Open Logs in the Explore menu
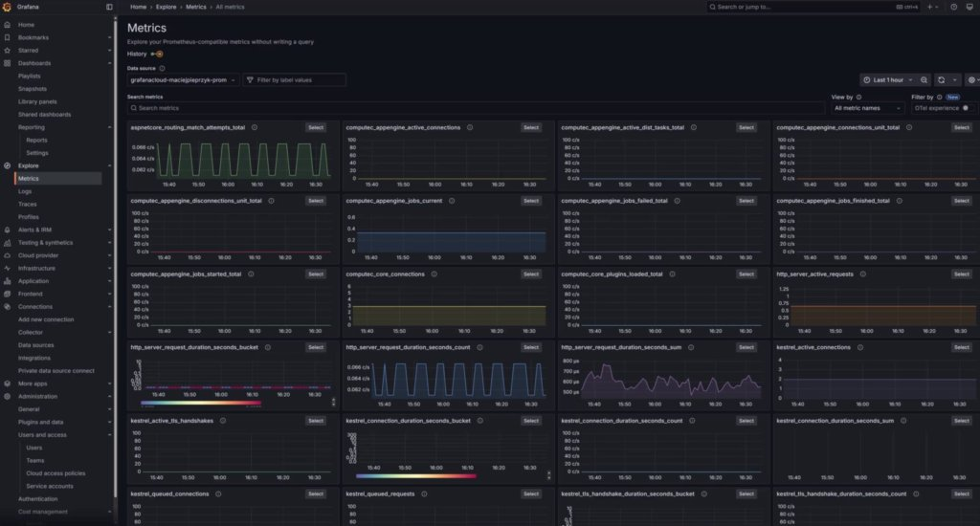 click(x=25, y=191)
